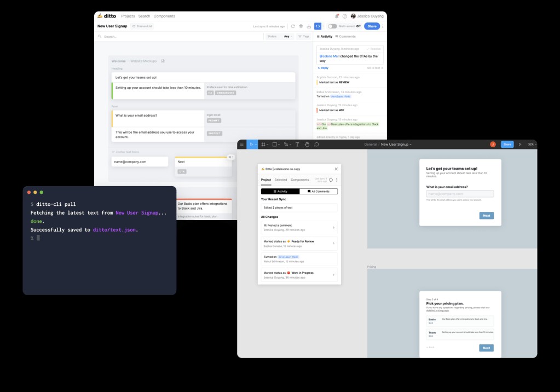The width and height of the screenshot is (560, 392).
Task: Open the Search menu in Ditto header
Action: (145, 16)
